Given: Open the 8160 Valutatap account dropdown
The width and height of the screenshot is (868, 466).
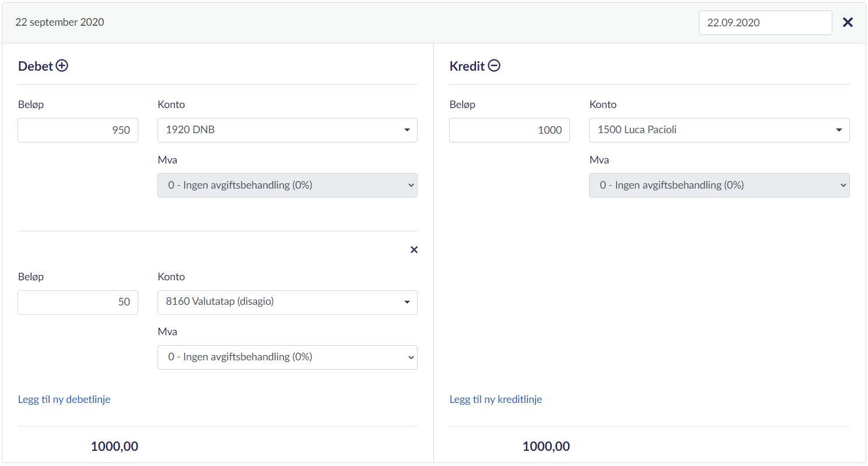Looking at the screenshot, I should click(x=287, y=302).
